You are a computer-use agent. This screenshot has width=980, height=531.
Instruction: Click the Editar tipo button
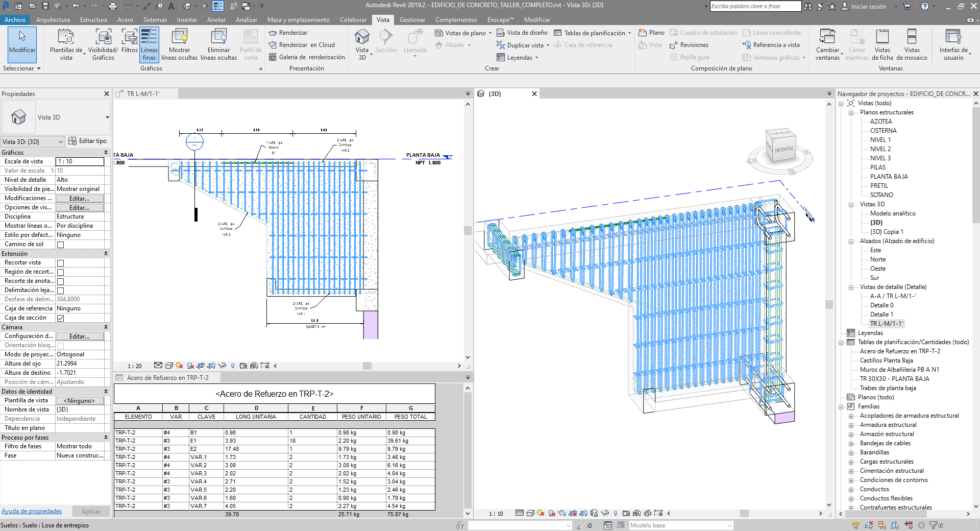pyautogui.click(x=88, y=141)
